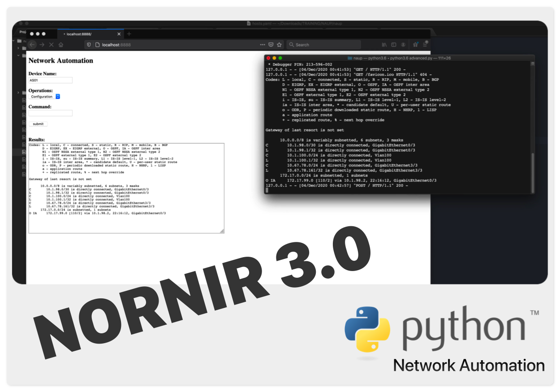
Task: Open the browser home page icon
Action: pos(61,45)
